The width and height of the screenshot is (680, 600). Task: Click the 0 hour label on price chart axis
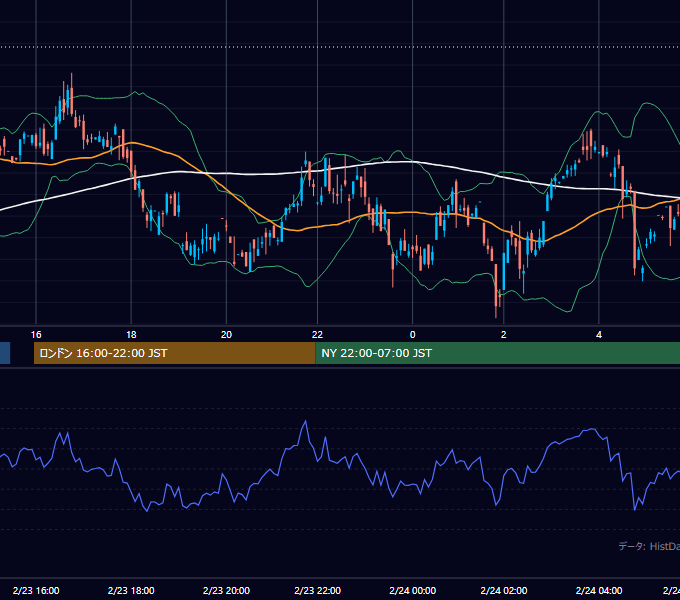point(412,335)
